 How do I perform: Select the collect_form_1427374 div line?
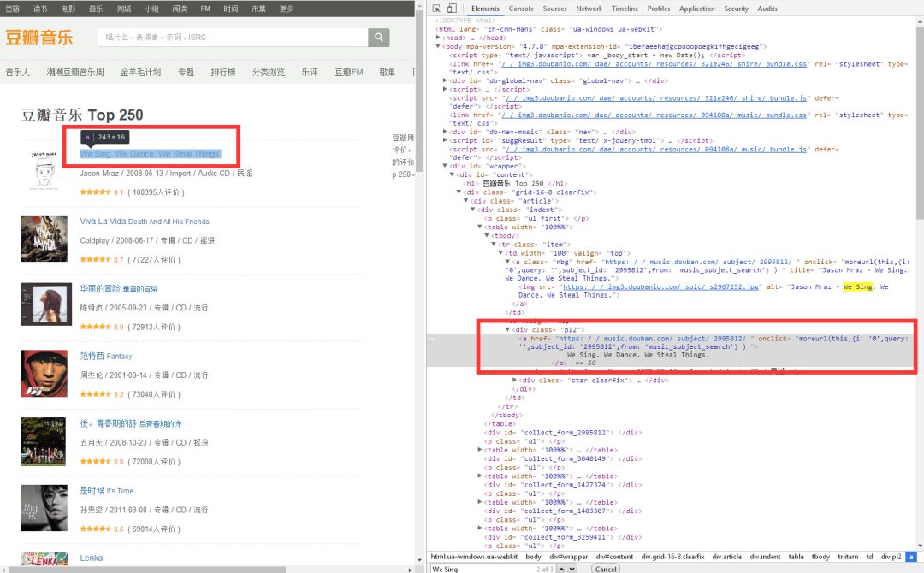(562, 485)
